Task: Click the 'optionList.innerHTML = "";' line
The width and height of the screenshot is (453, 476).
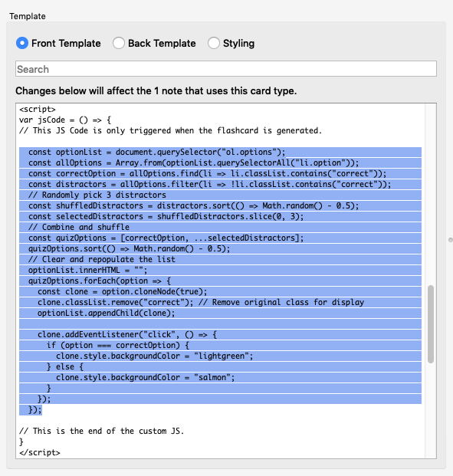Action: tap(87, 270)
